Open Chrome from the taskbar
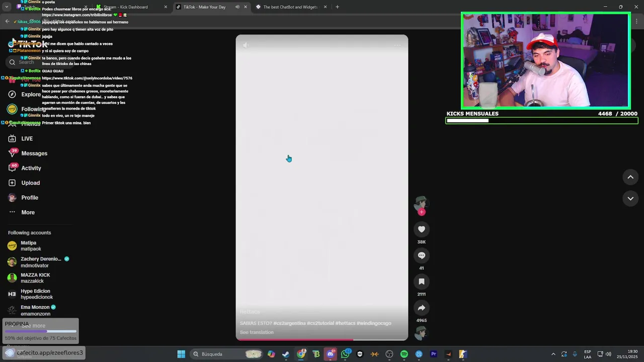The height and width of the screenshot is (362, 644). [x=301, y=354]
